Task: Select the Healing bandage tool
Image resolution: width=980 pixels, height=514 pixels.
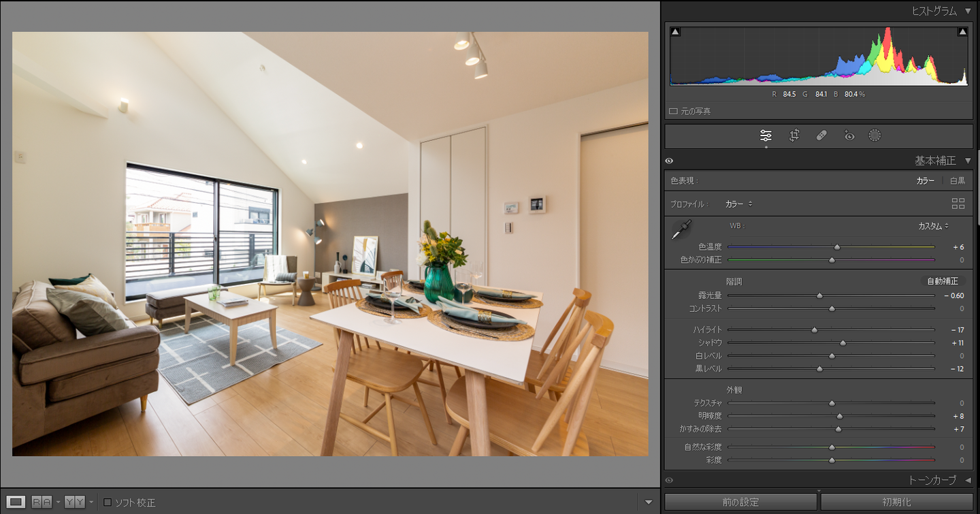Action: point(821,135)
